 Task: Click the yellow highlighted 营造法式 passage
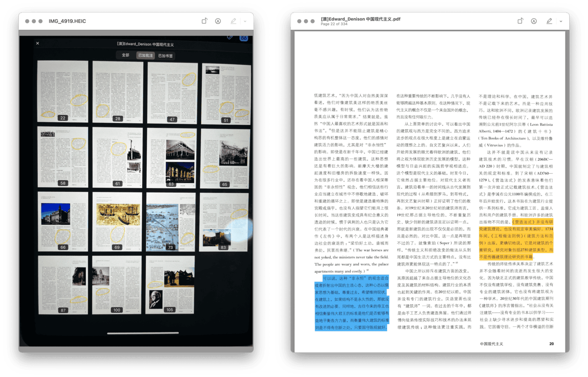coord(516,240)
